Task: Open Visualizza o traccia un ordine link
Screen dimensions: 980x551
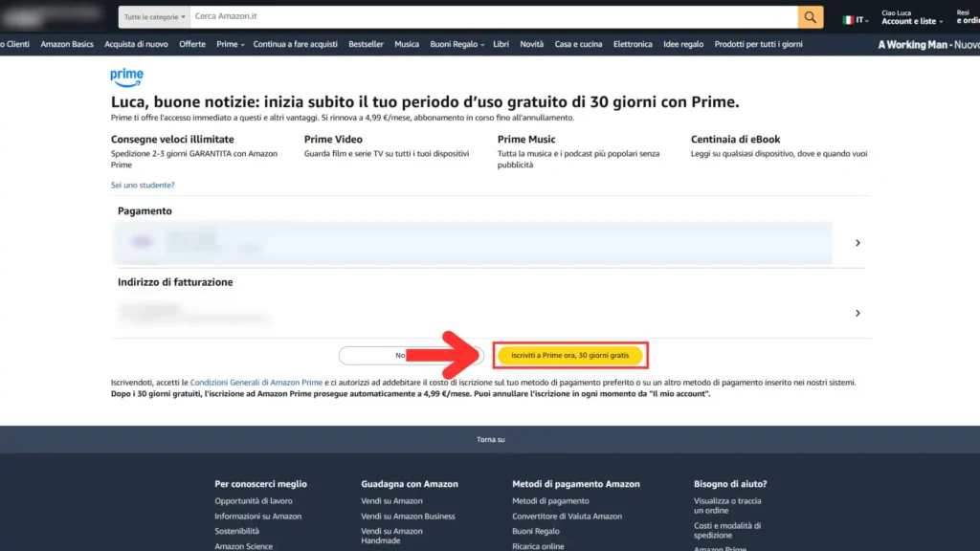Action: pyautogui.click(x=727, y=505)
